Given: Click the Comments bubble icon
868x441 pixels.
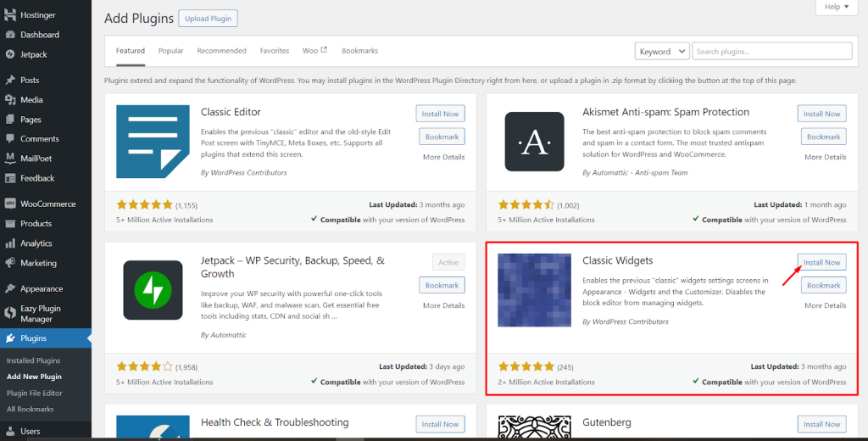Looking at the screenshot, I should [x=10, y=138].
